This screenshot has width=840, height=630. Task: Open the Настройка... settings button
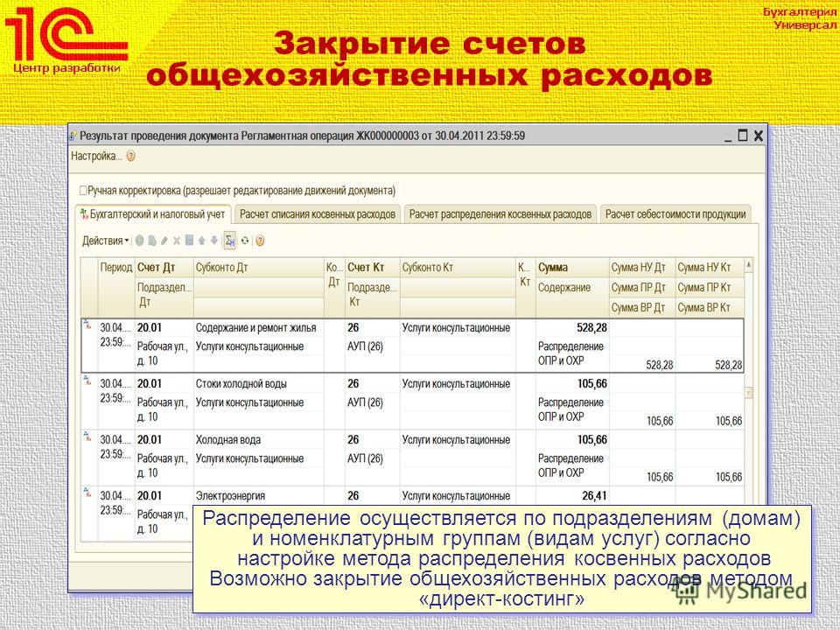(x=96, y=157)
